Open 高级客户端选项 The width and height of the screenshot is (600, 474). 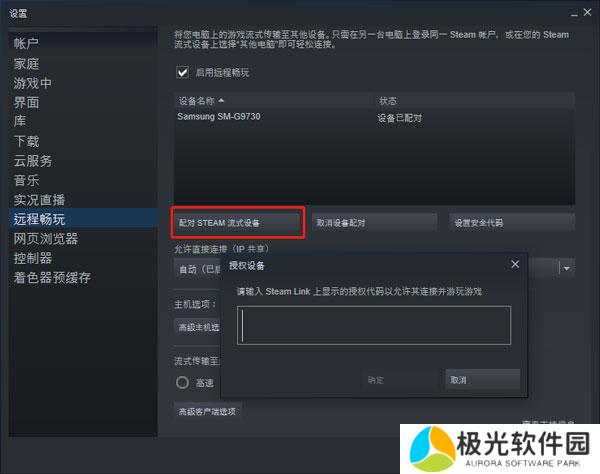[208, 412]
